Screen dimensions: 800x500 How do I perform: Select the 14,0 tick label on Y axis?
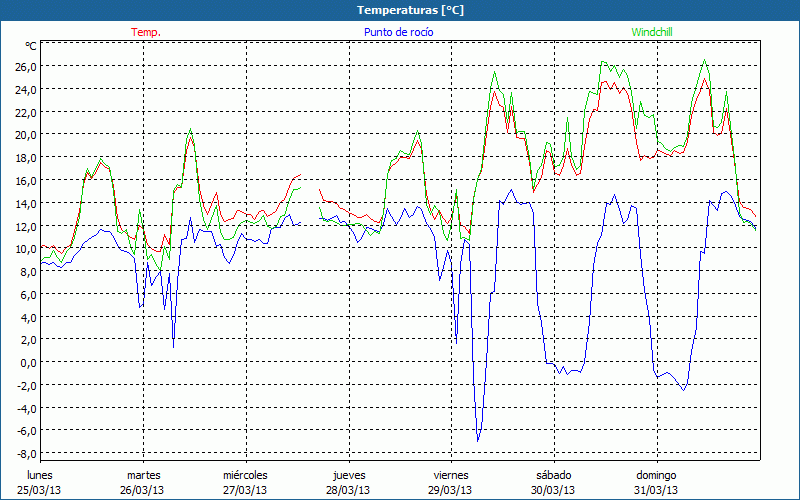click(24, 203)
